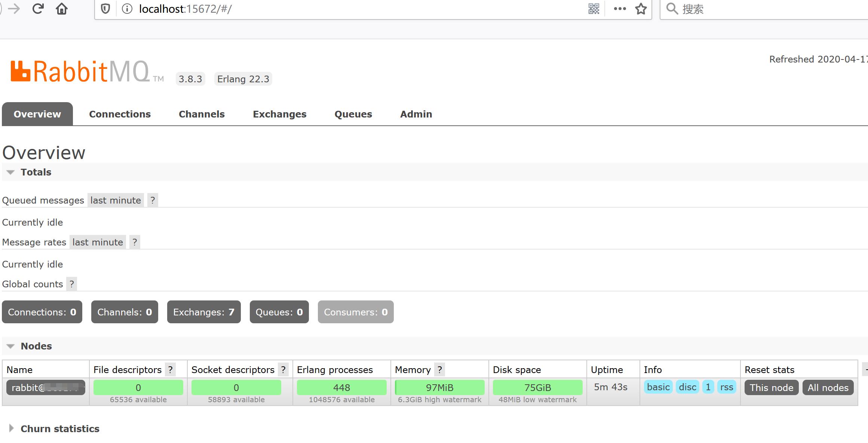Click the 6.3GiB high watermark text
The width and height of the screenshot is (868, 443).
pyautogui.click(x=440, y=400)
